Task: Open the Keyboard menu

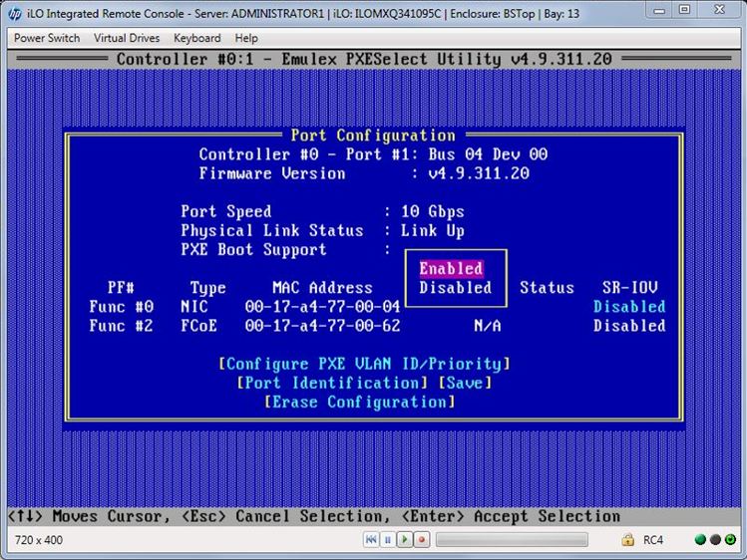Action: (197, 38)
